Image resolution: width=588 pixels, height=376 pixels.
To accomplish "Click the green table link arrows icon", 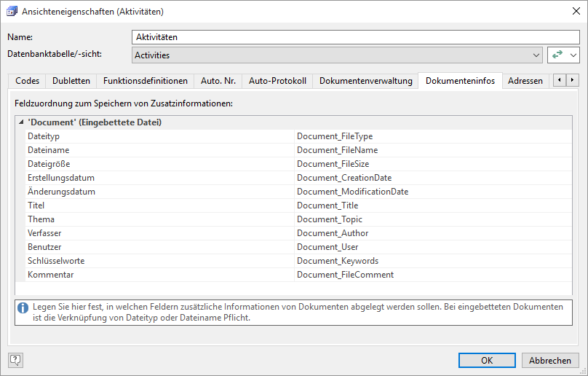I will click(557, 55).
